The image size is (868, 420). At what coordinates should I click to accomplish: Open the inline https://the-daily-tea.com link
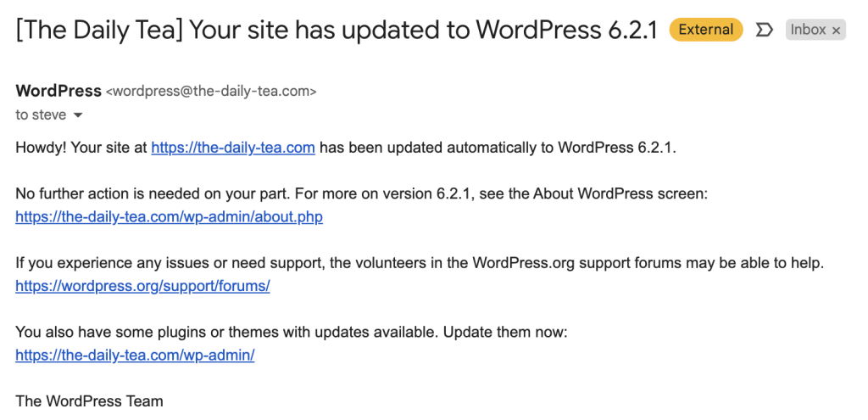click(233, 148)
